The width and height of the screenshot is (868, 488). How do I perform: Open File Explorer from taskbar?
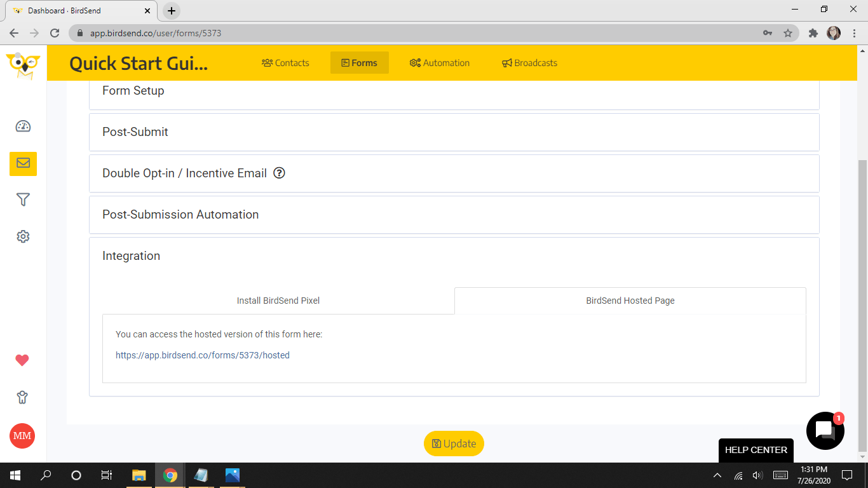coord(139,475)
